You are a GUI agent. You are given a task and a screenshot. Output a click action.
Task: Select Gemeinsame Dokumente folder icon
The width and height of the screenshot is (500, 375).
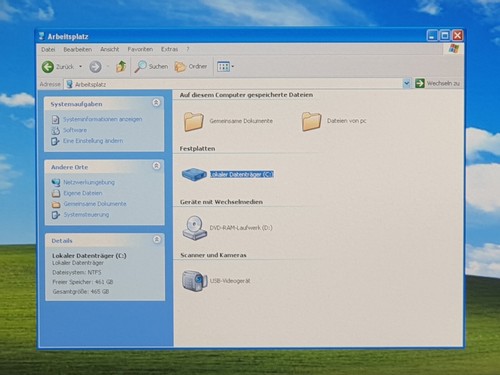tap(194, 122)
